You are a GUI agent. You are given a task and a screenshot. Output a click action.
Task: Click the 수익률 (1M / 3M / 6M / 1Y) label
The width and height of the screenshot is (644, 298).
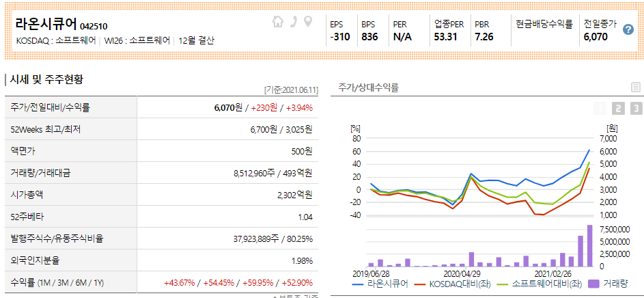click(57, 283)
